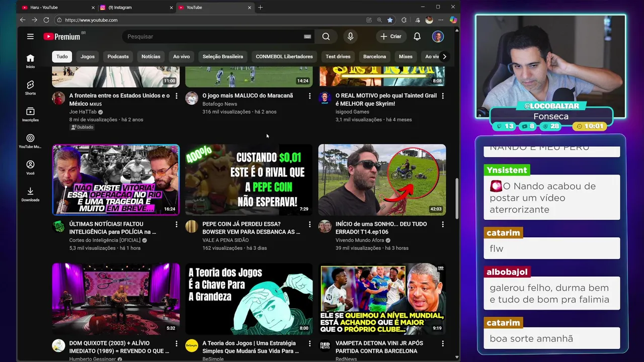
Task: Open options for O jogo mais MALUCO video
Action: 309,96
